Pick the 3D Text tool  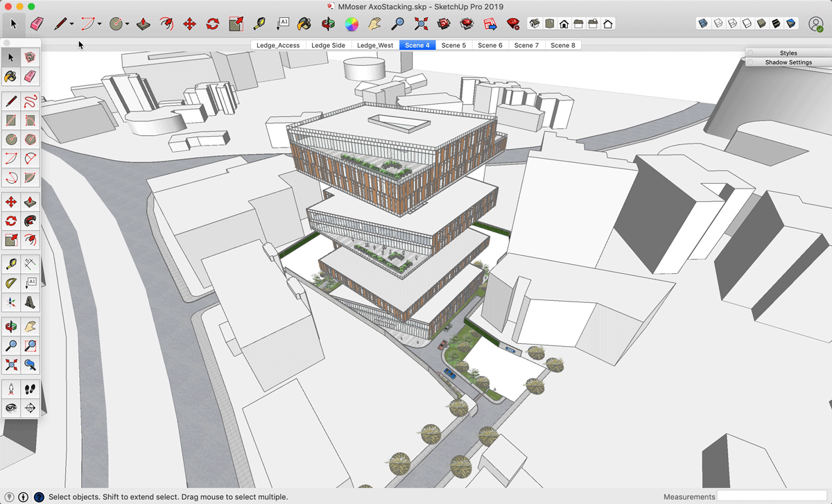[x=30, y=302]
